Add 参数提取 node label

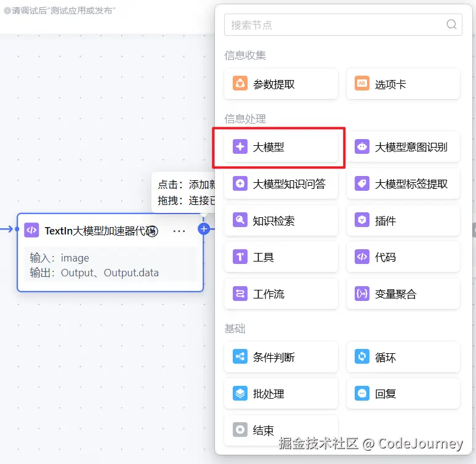273,84
